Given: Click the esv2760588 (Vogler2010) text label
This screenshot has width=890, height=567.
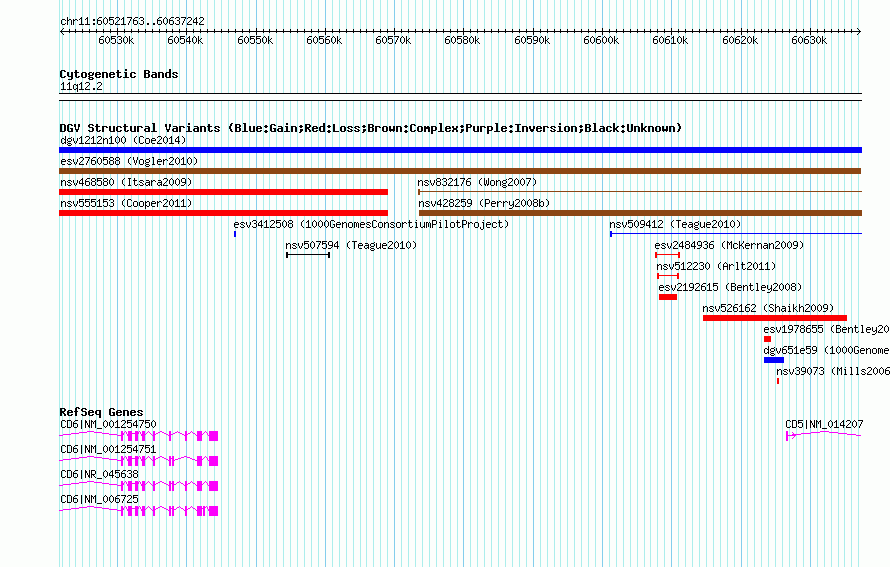Looking at the screenshot, I should coord(129,161).
